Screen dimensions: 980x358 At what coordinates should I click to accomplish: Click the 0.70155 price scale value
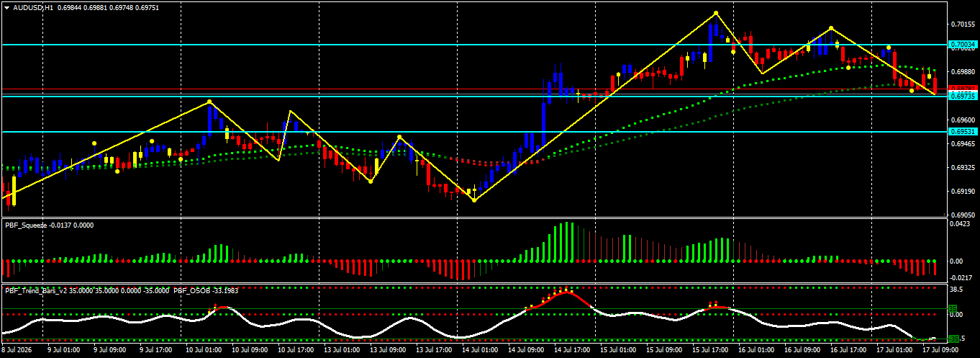click(x=963, y=24)
